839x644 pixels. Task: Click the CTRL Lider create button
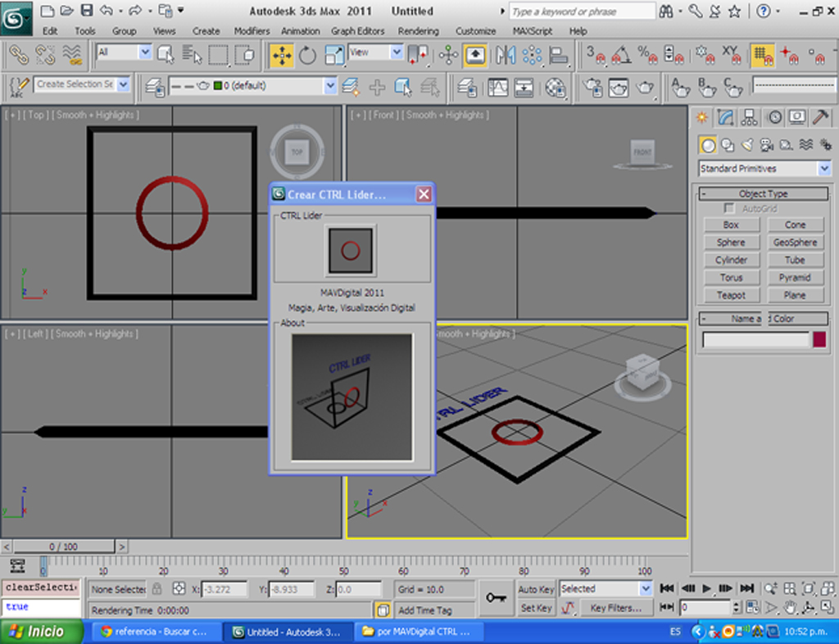[351, 251]
